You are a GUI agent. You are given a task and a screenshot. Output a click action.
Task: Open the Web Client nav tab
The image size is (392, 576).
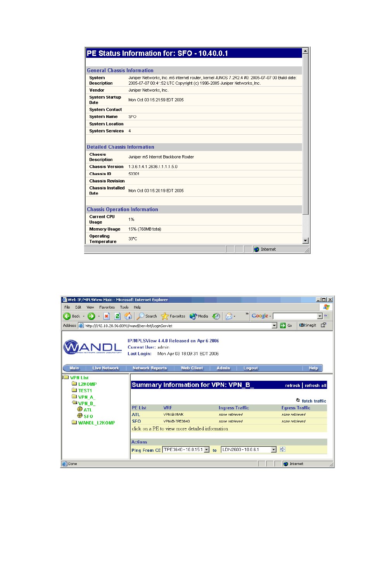pyautogui.click(x=192, y=368)
